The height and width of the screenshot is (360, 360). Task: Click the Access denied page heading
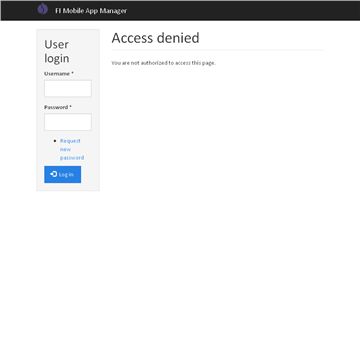[155, 38]
